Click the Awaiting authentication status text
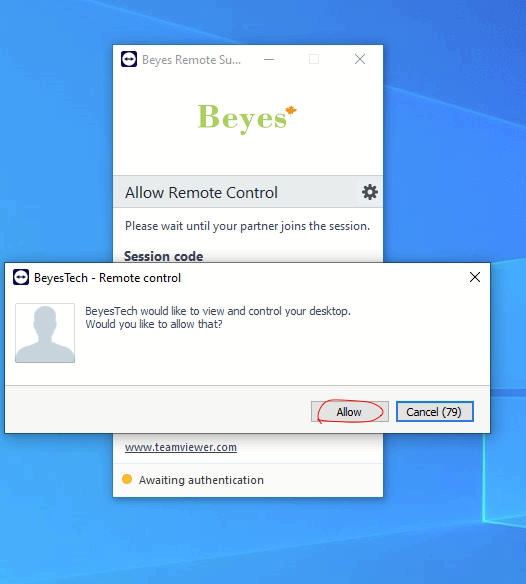 pos(201,480)
